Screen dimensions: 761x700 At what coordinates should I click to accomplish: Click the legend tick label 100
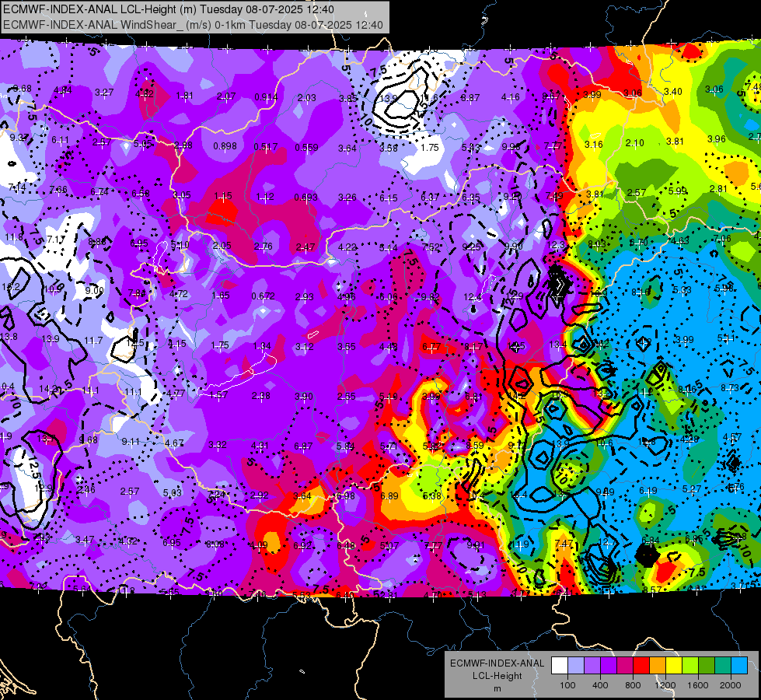(567, 685)
